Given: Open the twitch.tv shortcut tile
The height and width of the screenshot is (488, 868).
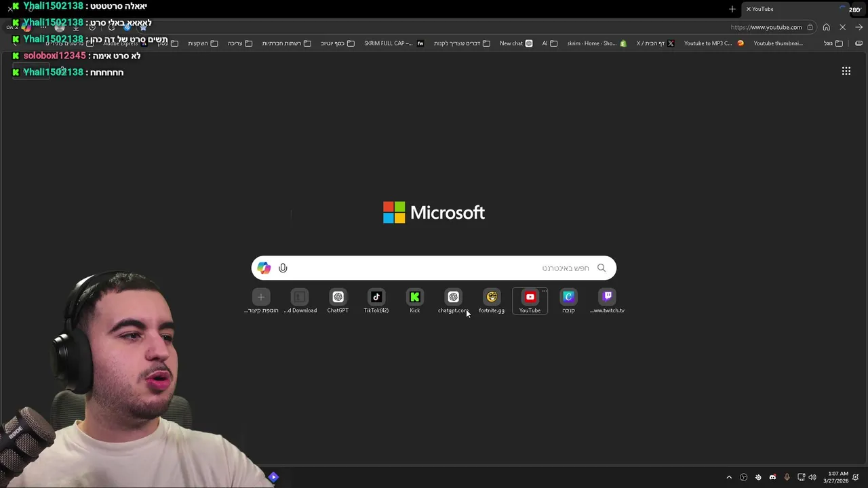Looking at the screenshot, I should (607, 301).
